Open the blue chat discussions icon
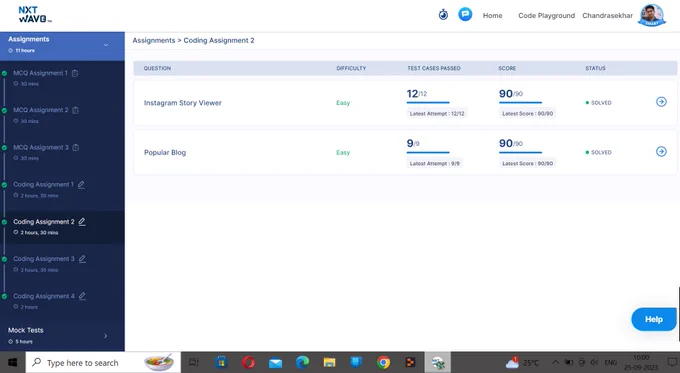 465,15
